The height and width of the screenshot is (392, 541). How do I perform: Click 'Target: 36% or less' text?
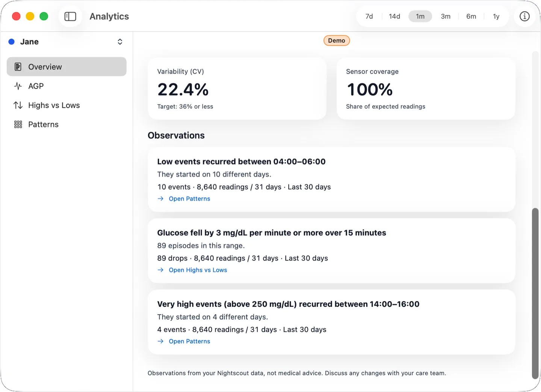[185, 107]
